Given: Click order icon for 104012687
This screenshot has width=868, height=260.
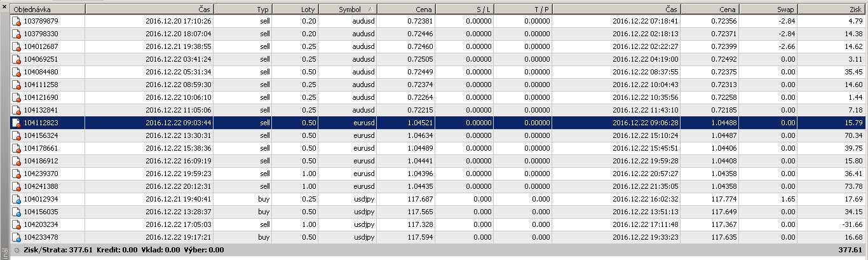Looking at the screenshot, I should point(17,46).
